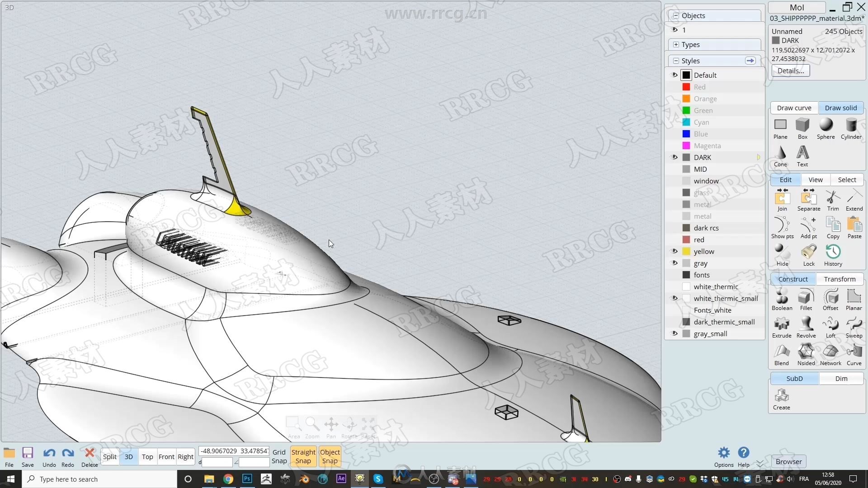Switch to the Transform tab

[x=840, y=279]
